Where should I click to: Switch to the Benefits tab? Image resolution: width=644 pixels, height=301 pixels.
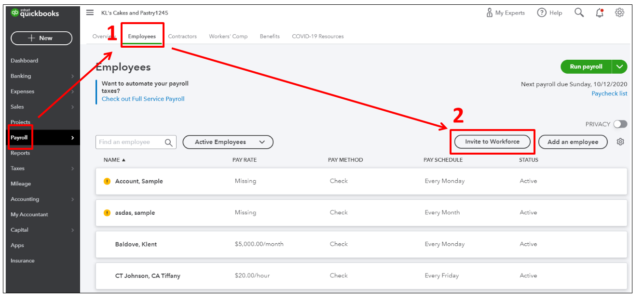(270, 37)
